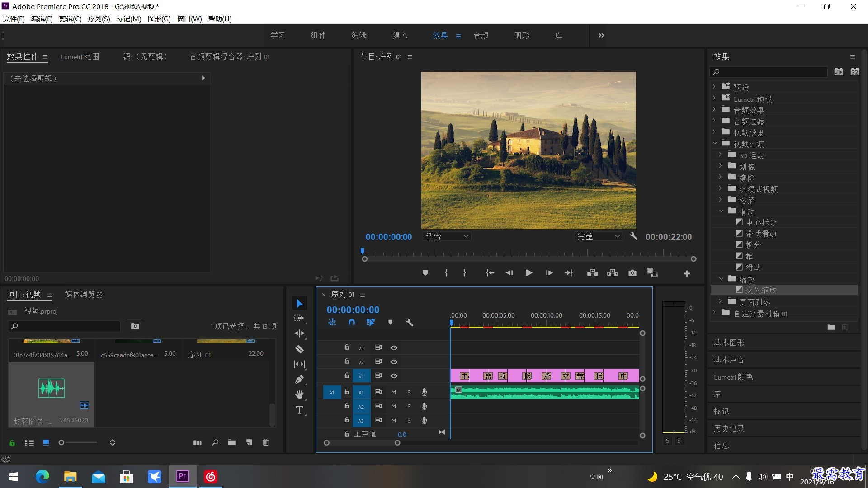Export frame with camera icon
868x488 pixels.
pyautogui.click(x=632, y=273)
